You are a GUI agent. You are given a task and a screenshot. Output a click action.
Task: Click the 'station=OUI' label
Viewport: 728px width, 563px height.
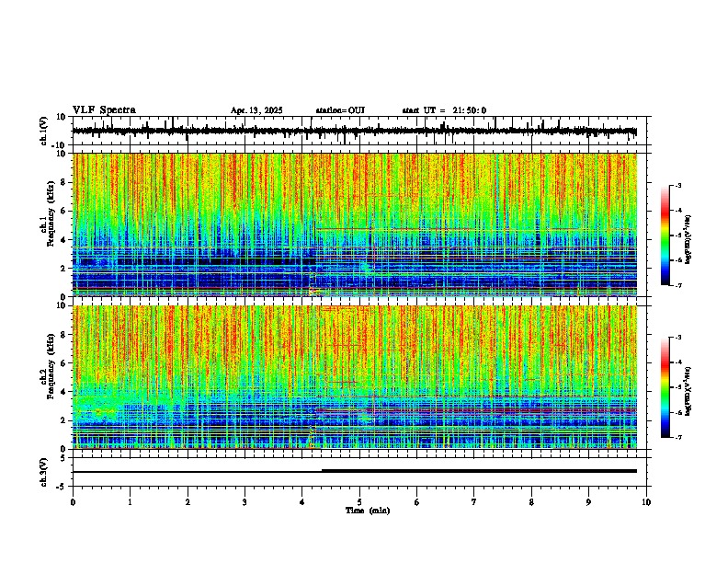pos(340,110)
